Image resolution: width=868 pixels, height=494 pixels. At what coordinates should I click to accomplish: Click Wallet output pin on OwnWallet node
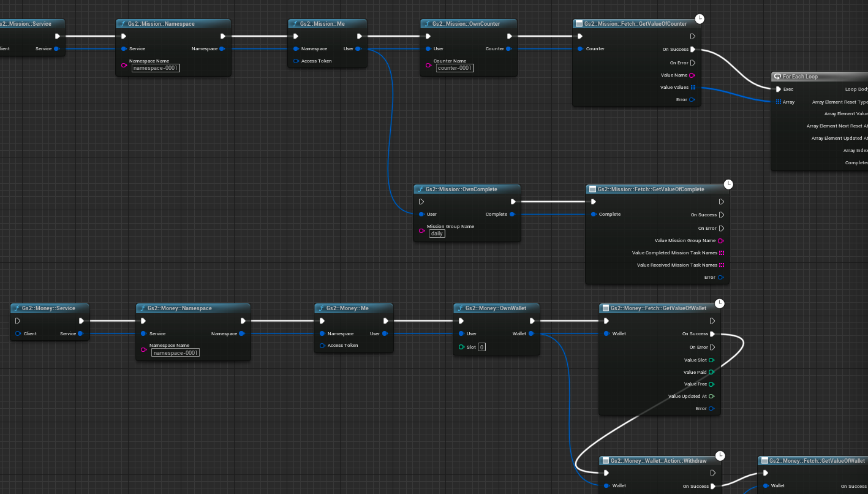pos(531,333)
